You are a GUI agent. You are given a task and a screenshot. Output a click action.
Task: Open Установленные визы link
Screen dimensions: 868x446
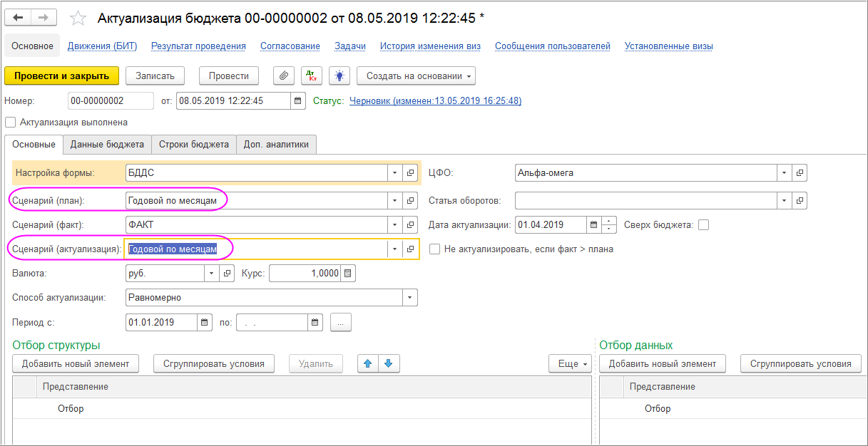point(669,46)
